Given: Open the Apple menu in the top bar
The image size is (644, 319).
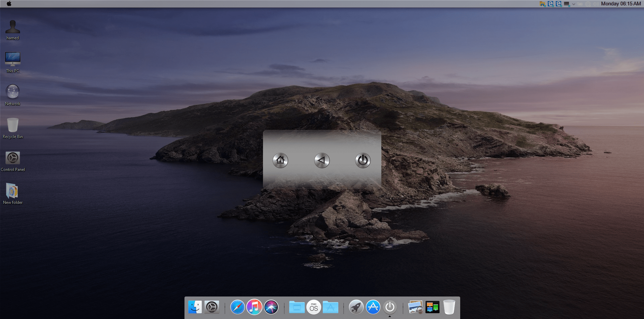Looking at the screenshot, I should (x=9, y=4).
